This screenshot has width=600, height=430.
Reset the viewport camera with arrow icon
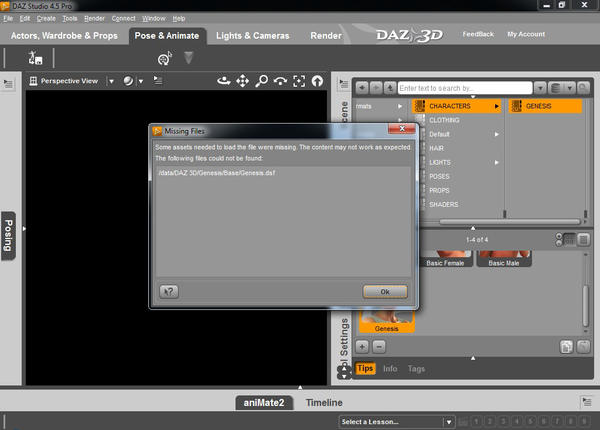(317, 81)
